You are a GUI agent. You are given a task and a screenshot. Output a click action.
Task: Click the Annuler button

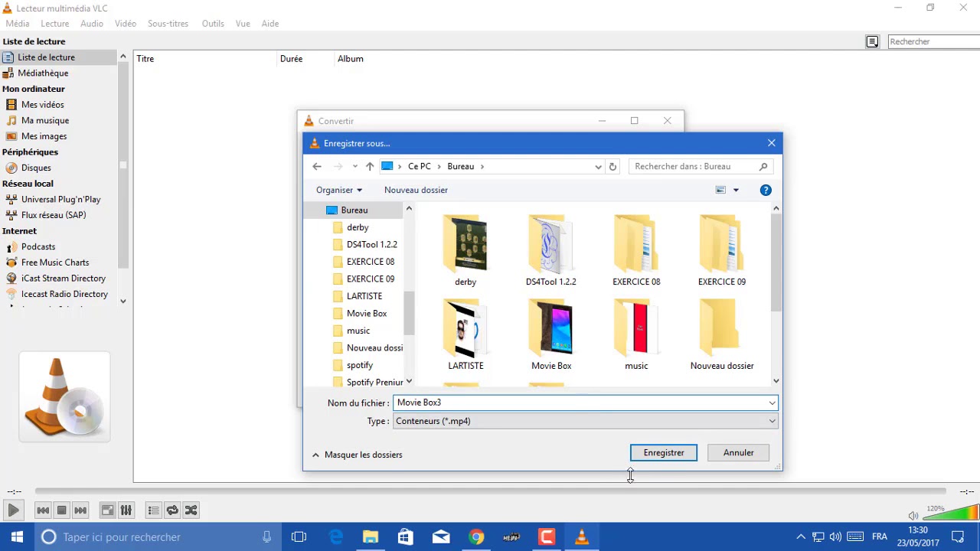click(739, 453)
